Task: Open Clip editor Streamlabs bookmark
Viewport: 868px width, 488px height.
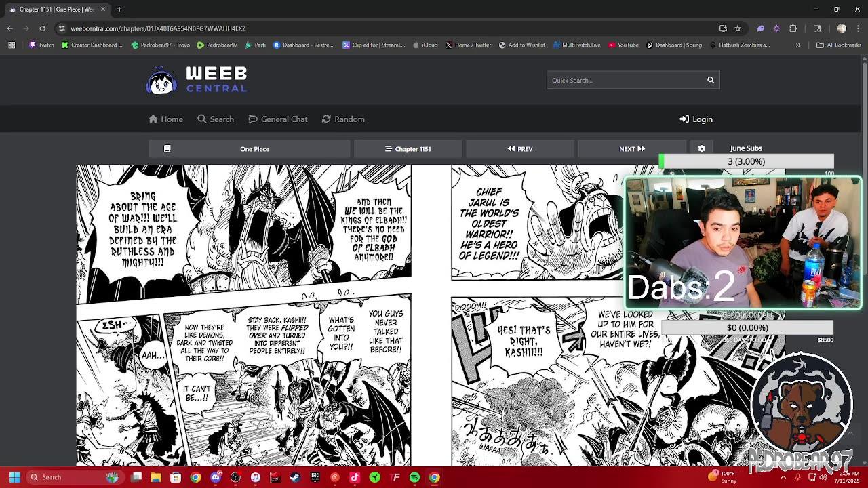Action: (x=374, y=45)
